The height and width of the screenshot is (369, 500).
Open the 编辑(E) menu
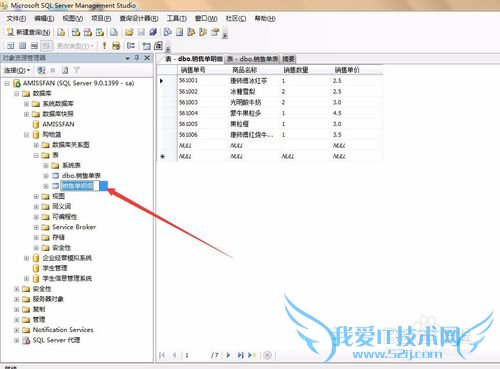tap(44, 18)
